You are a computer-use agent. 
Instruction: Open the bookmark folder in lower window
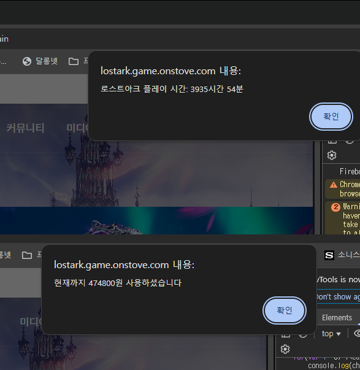pyautogui.click(x=27, y=255)
